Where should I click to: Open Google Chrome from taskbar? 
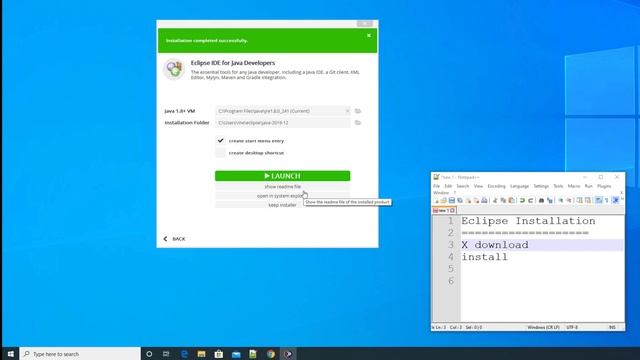coord(271,354)
